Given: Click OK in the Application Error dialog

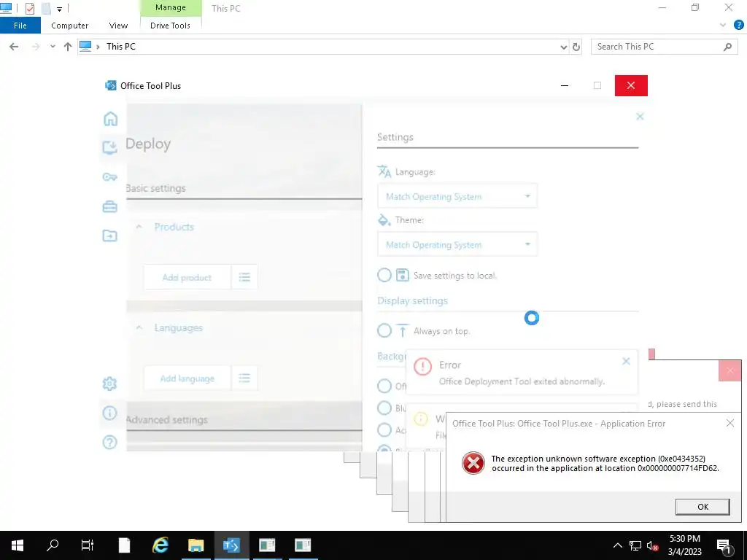Looking at the screenshot, I should pos(703,507).
